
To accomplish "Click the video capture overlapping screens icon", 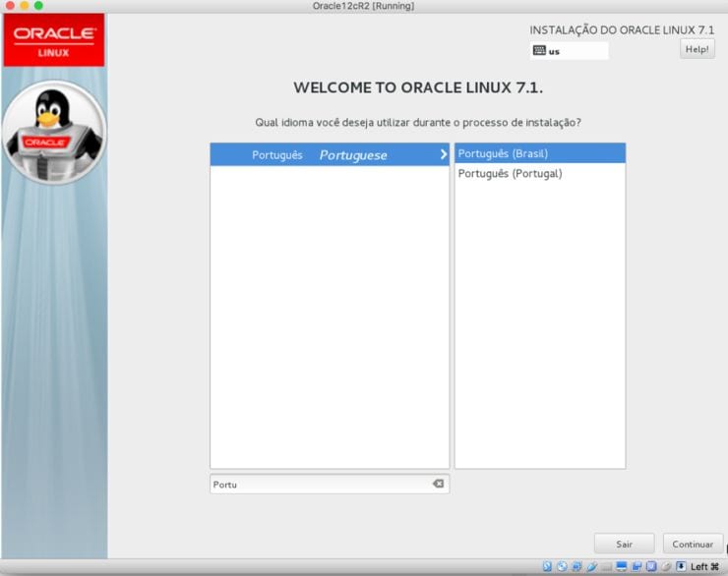I will pyautogui.click(x=637, y=566).
